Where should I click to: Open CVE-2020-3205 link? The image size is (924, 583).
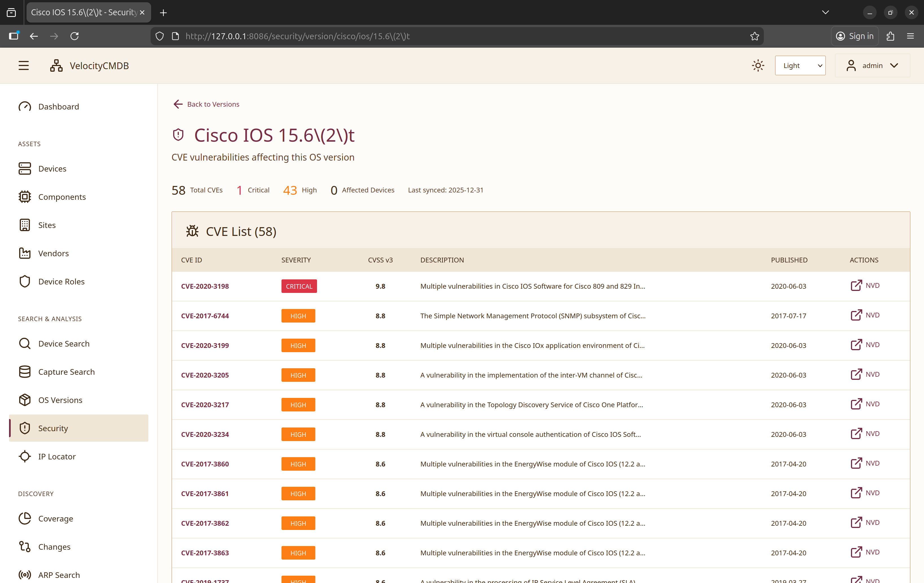tap(205, 375)
